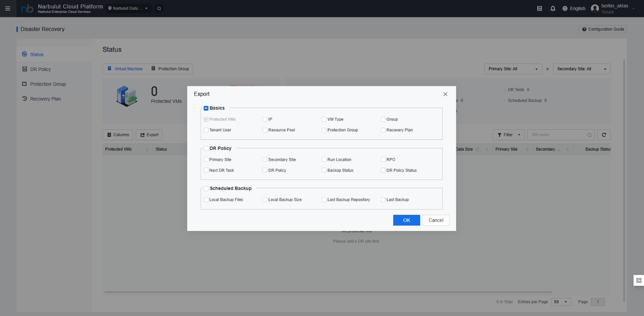Image resolution: width=644 pixels, height=316 pixels.
Task: Click the user avatar icon
Action: [595, 8]
